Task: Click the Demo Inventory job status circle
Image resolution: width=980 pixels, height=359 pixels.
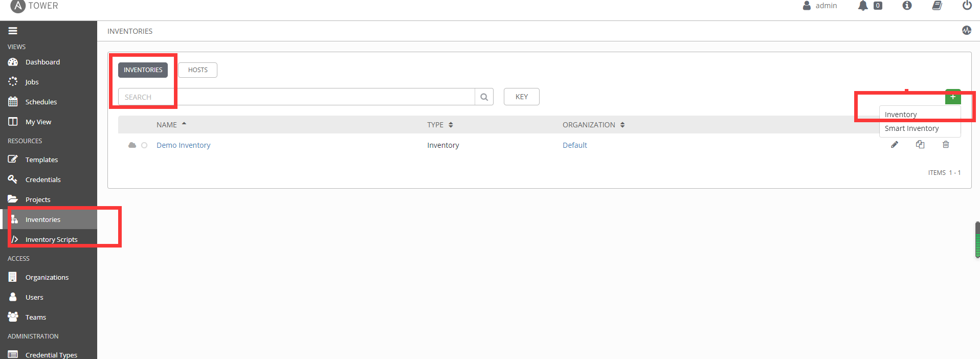Action: (144, 145)
